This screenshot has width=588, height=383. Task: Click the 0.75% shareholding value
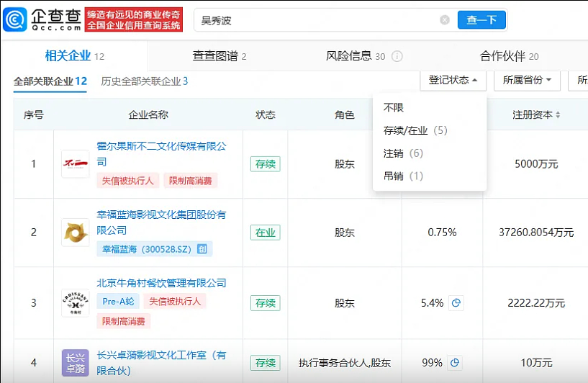click(x=442, y=233)
